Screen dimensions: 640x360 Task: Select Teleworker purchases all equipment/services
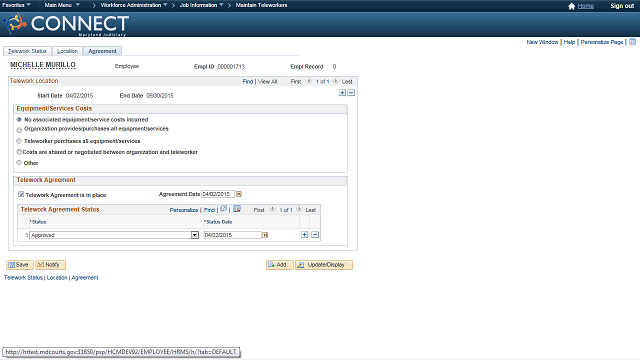tap(19, 141)
